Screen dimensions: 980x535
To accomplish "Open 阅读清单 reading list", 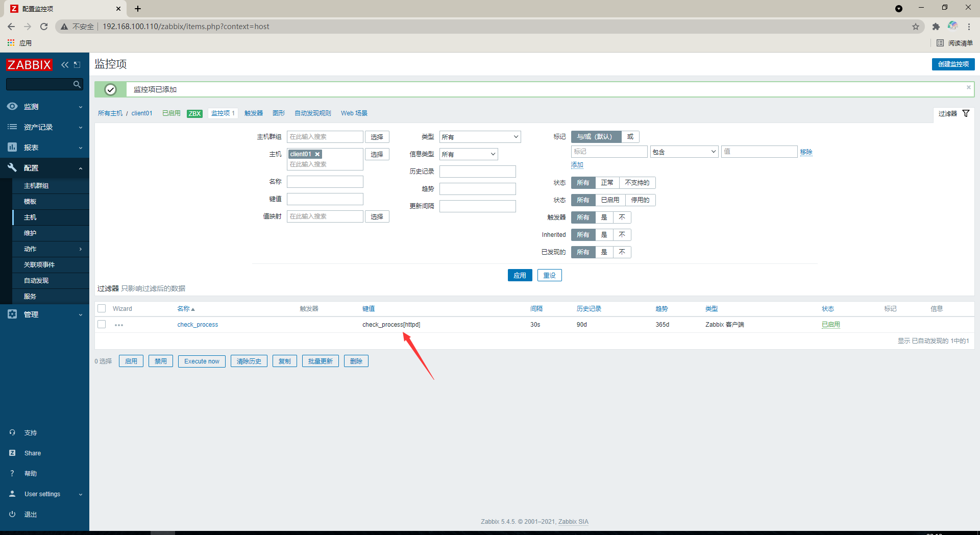I will (954, 43).
